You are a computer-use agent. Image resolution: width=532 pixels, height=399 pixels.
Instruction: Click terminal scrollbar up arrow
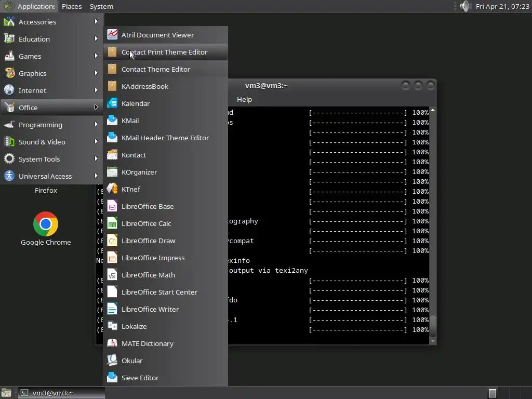pos(433,110)
